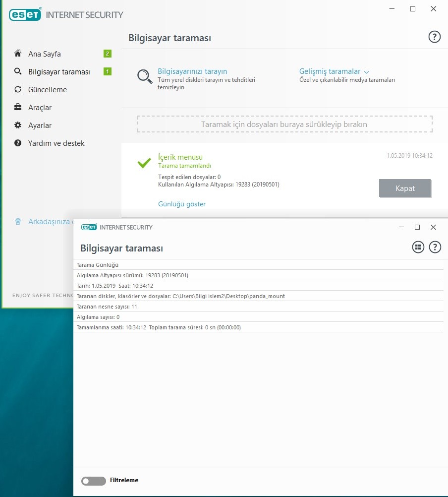Viewport: 448px width, 497px height.
Task: Click the 'Tarama tamamlandı' status text
Action: click(184, 166)
